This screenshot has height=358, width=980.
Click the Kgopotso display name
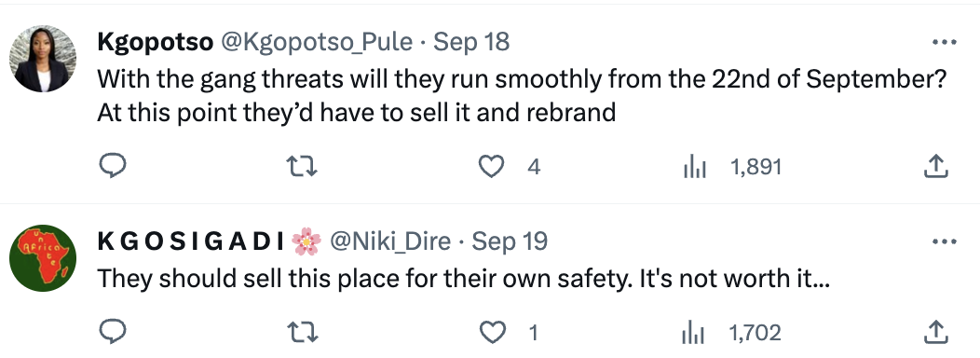pos(156,43)
